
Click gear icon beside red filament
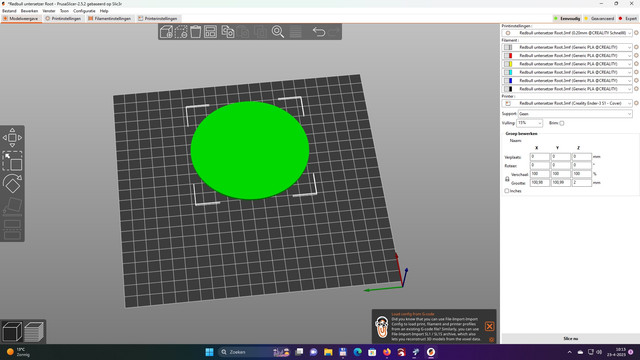pyautogui.click(x=636, y=56)
